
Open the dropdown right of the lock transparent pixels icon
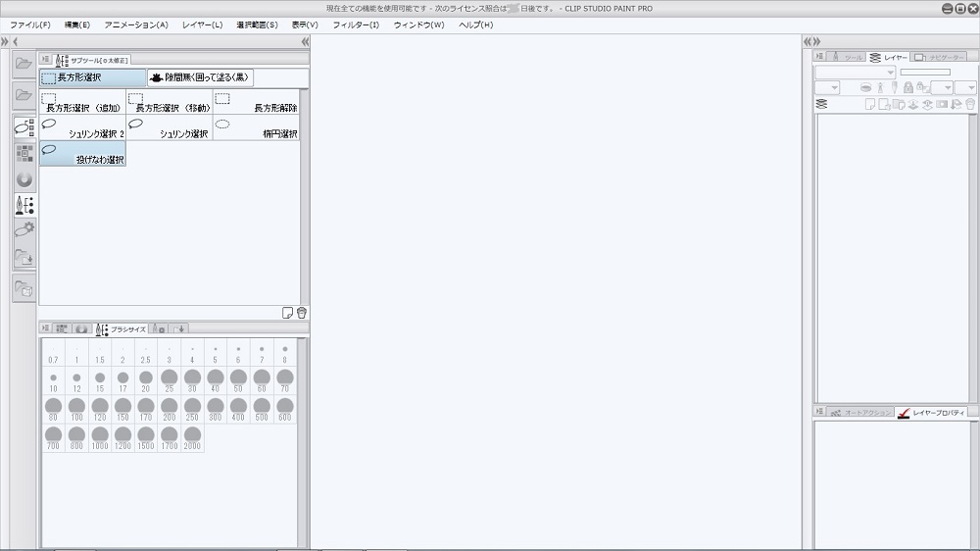942,87
